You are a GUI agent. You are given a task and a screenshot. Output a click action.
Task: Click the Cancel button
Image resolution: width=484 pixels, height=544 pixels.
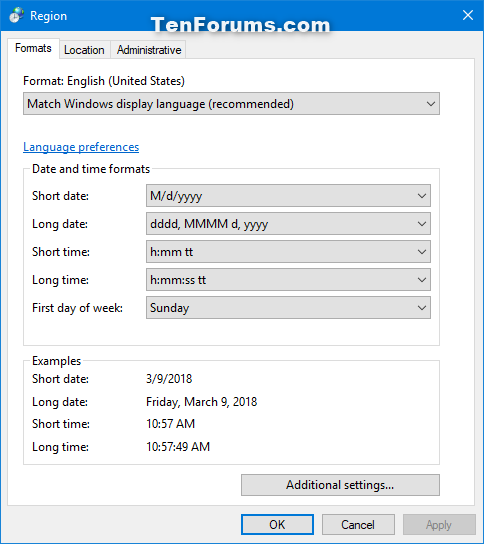[x=358, y=525]
